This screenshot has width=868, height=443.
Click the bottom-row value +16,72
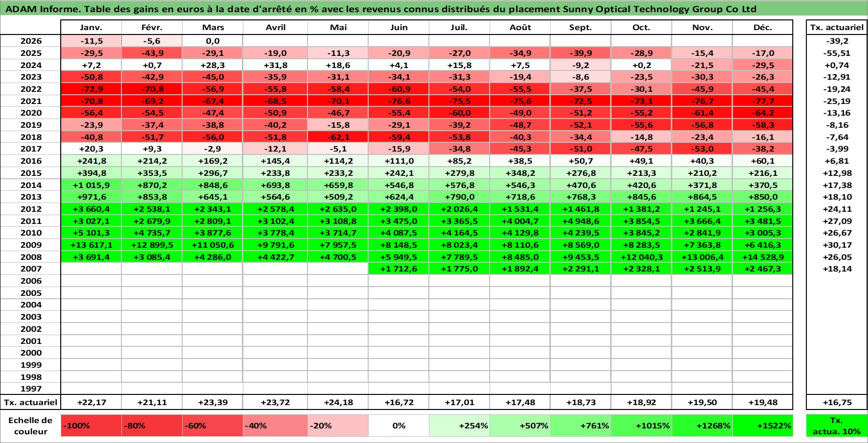point(399,402)
